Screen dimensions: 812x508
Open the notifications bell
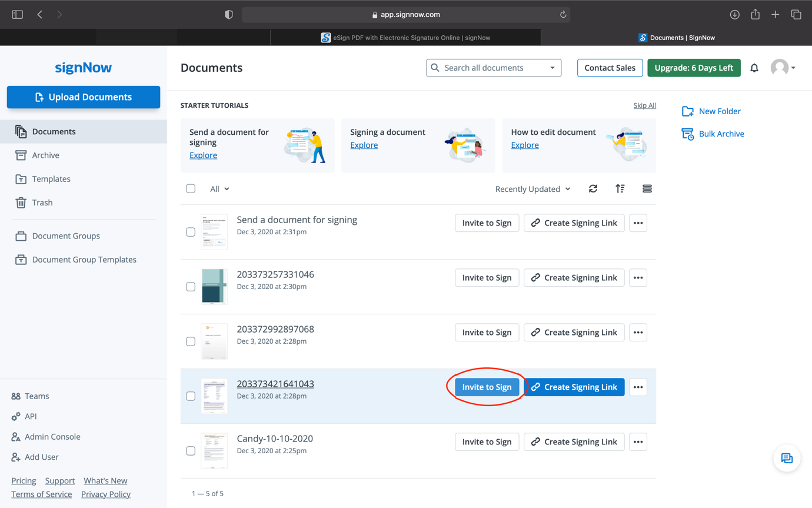(x=754, y=68)
